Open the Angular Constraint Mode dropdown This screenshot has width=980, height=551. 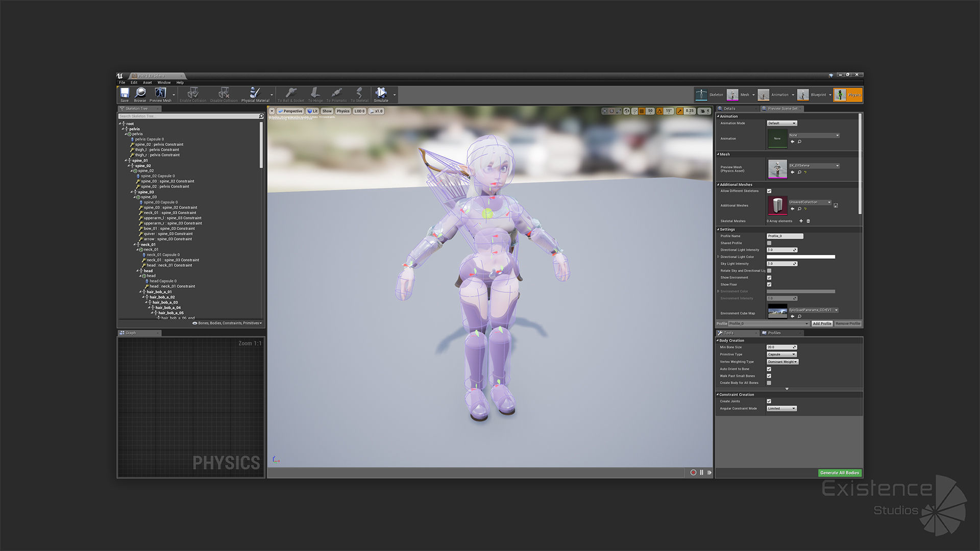(781, 409)
